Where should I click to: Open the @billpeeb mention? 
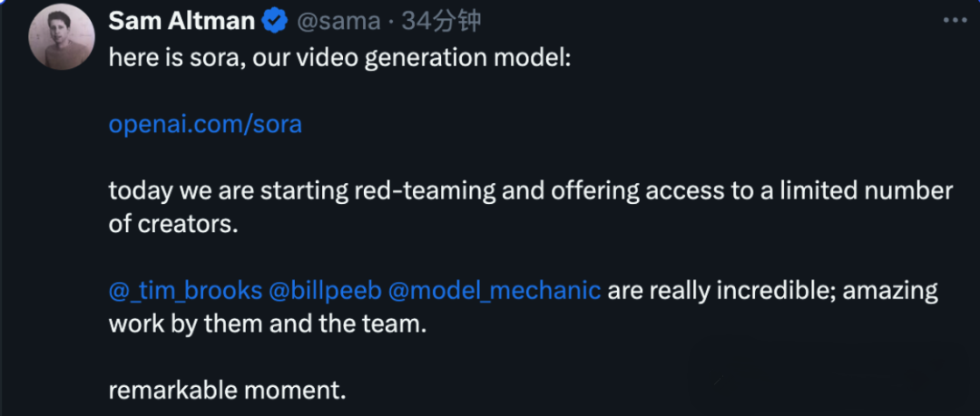325,291
